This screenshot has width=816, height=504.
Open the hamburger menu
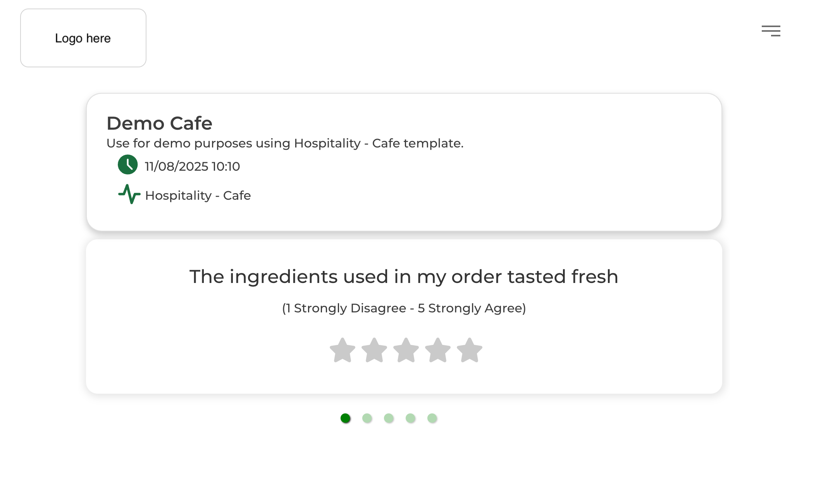coord(771,31)
